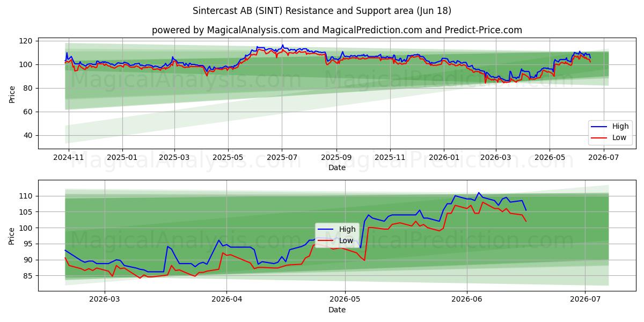Click the '60' price tick on top chart
The height and width of the screenshot is (322, 644).
29,112
